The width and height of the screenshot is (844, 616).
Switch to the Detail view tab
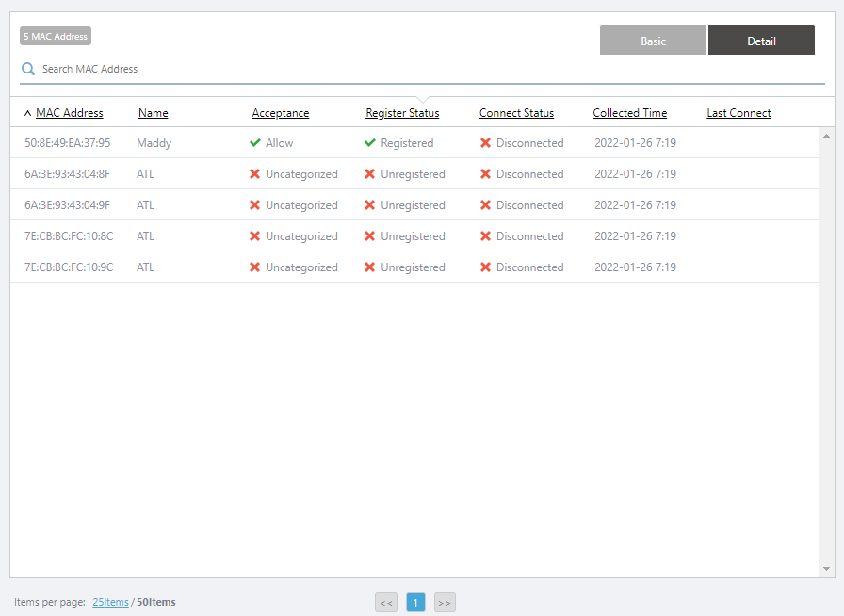(761, 41)
